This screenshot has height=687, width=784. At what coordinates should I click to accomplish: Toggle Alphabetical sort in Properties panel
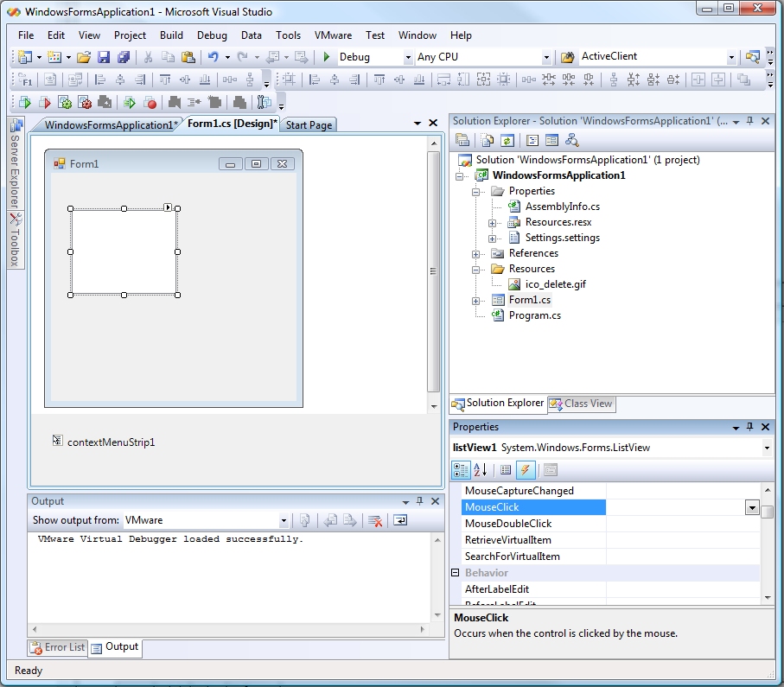tap(481, 470)
